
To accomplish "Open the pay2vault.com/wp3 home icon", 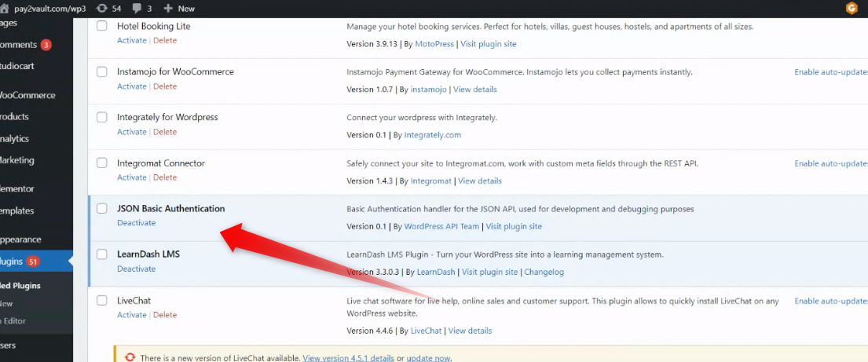I will coord(5,9).
